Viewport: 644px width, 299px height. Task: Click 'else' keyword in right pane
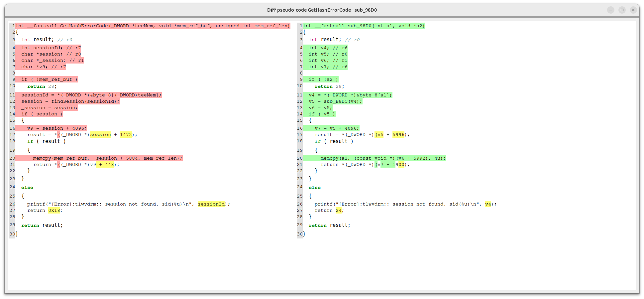pyautogui.click(x=315, y=188)
